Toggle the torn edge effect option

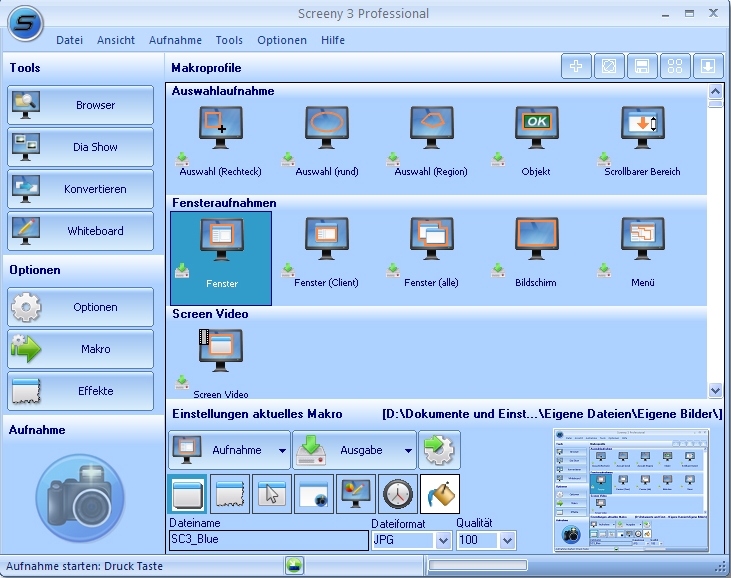(230, 494)
